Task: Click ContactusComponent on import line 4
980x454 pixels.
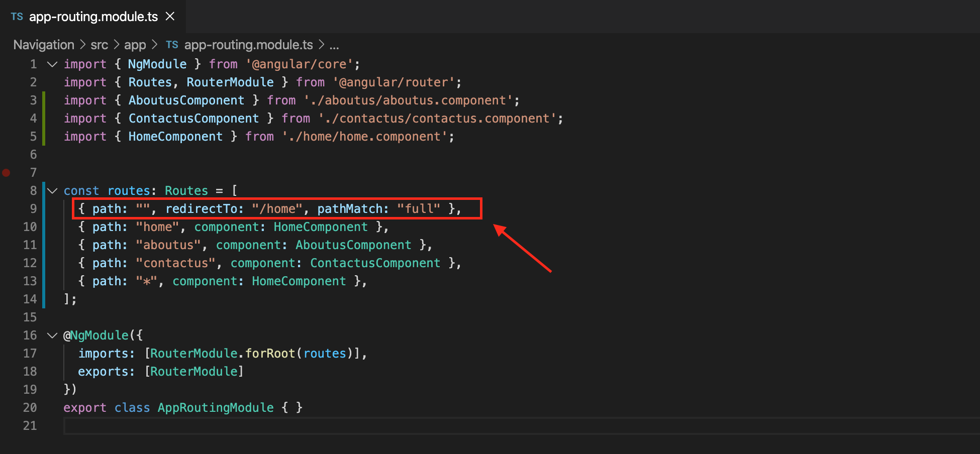Action: click(x=193, y=119)
